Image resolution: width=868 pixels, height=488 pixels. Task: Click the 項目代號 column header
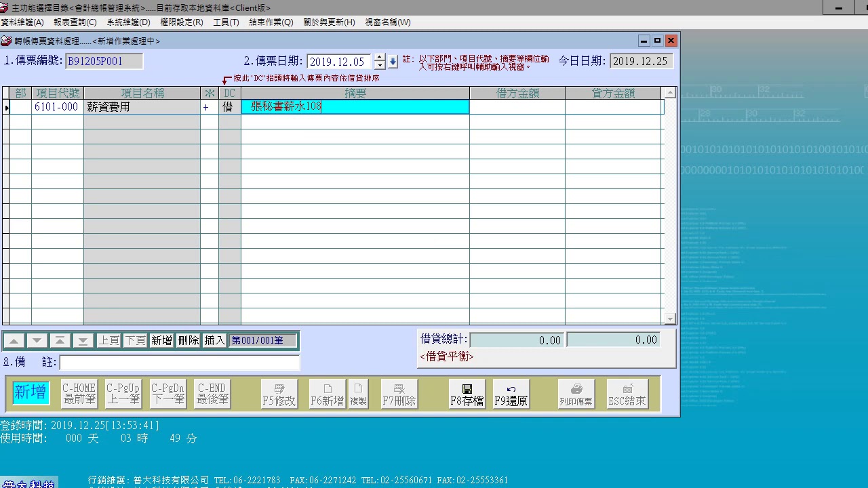(57, 94)
